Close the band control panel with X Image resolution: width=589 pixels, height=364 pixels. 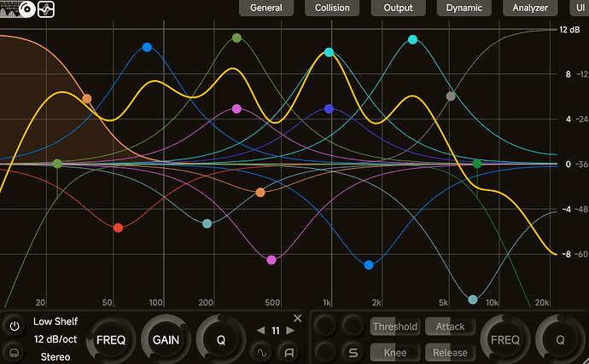point(298,318)
